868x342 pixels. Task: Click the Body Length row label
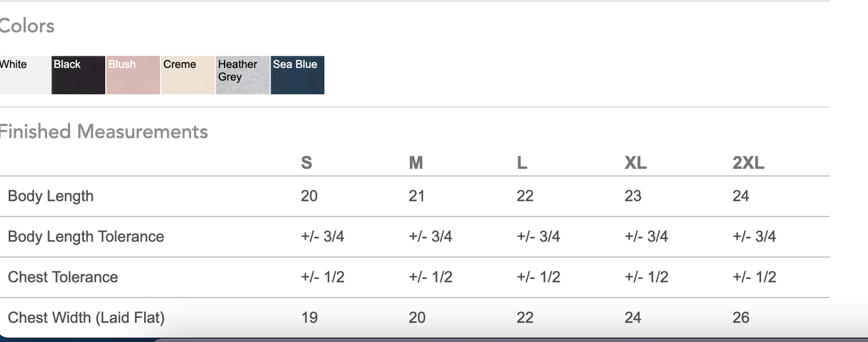[x=50, y=196]
